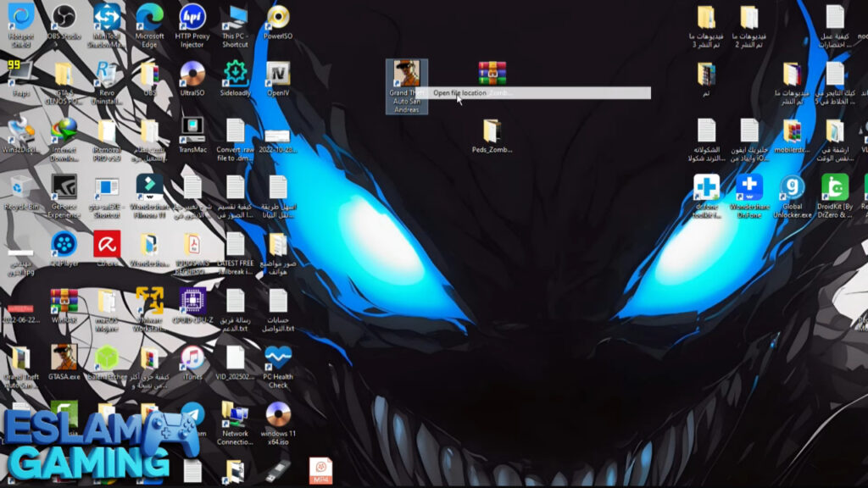Click the windows 11 x64.iso file
868x488 pixels.
click(x=277, y=415)
